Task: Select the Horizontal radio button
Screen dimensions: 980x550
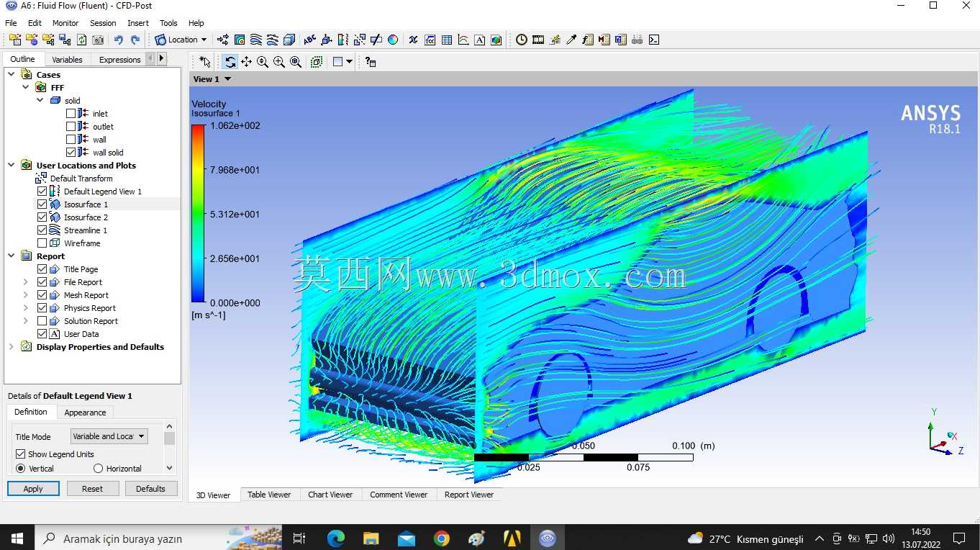Action: (99, 469)
